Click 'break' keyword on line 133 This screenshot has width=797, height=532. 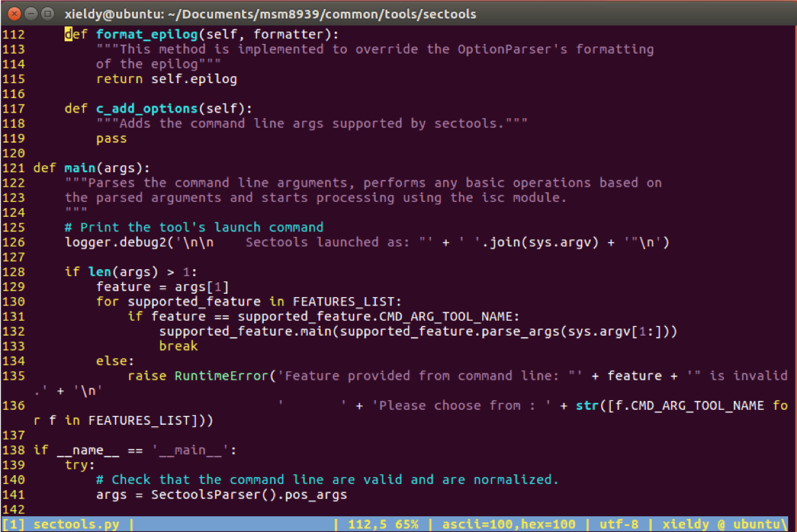179,346
